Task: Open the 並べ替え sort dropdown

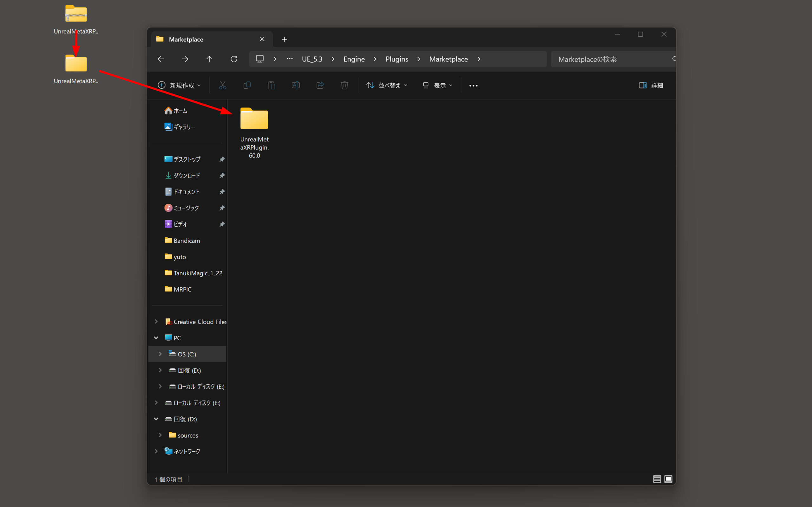Action: point(387,86)
